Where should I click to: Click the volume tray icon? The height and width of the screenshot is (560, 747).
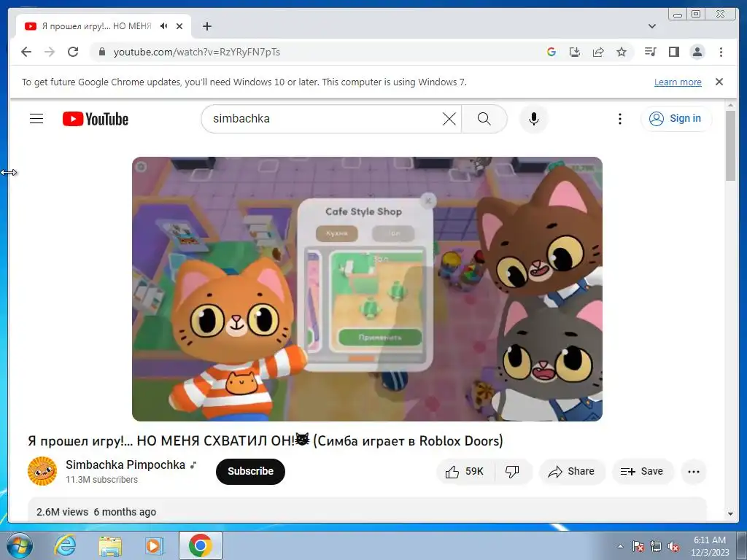pyautogui.click(x=673, y=546)
